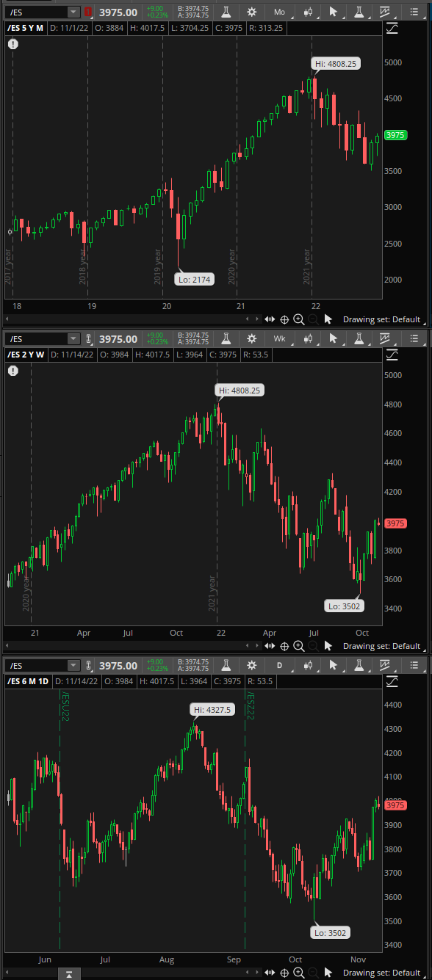The width and height of the screenshot is (432, 980).
Task: Open chart settings gear in monthly chart
Action: click(252, 12)
